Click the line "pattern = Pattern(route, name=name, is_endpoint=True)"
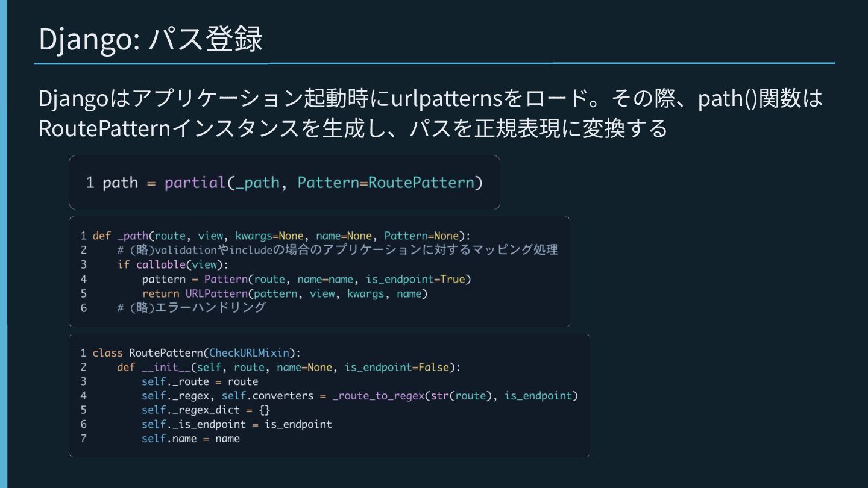Viewport: 868px width, 488px height. click(306, 279)
